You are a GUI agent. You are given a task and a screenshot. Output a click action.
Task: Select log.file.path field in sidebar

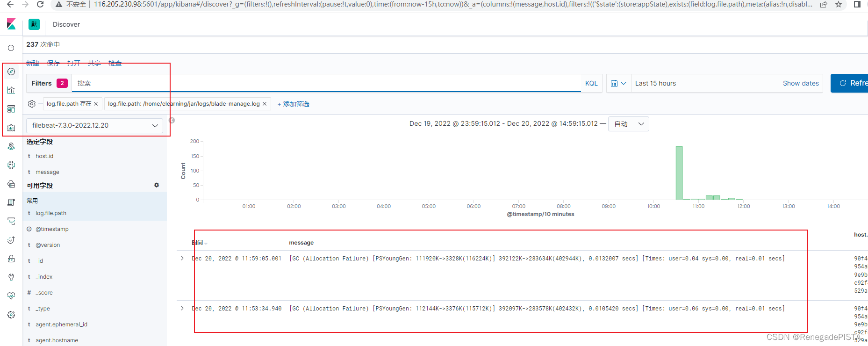(x=51, y=213)
